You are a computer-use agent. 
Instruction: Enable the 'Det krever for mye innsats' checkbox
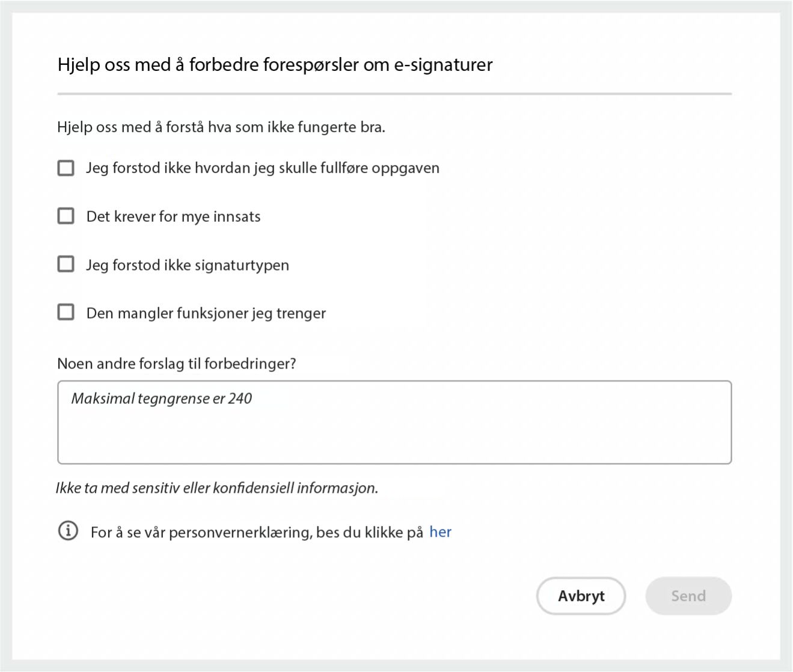point(66,216)
